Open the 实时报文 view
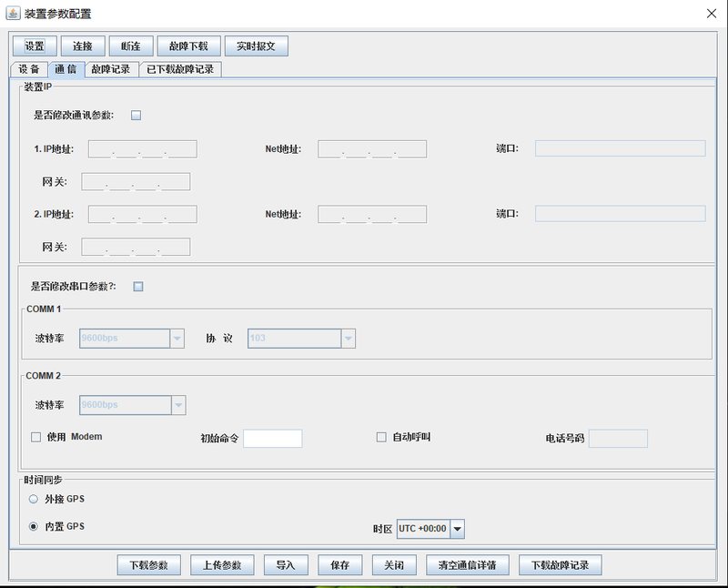 [257, 46]
